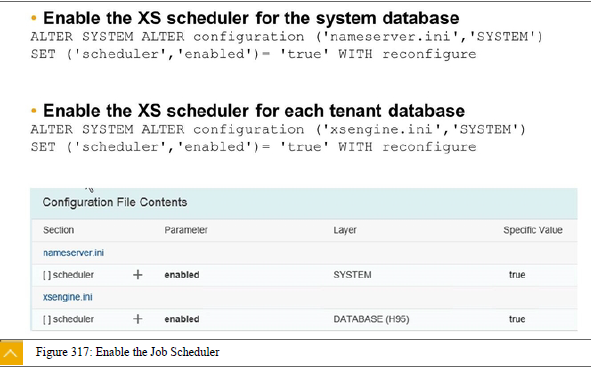Click the orange up-arrow icon beside figure caption
Image resolution: width=591 pixels, height=367 pixels.
11,353
